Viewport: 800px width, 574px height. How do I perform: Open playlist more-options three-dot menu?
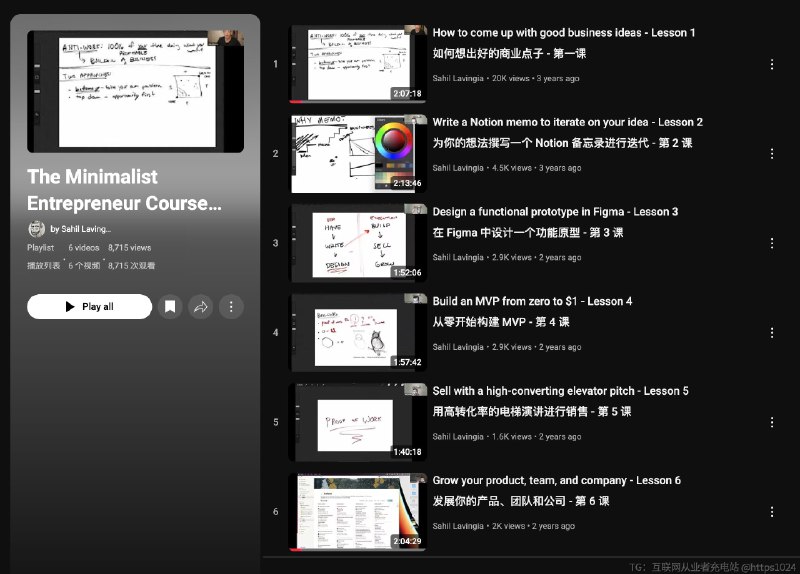coord(231,307)
